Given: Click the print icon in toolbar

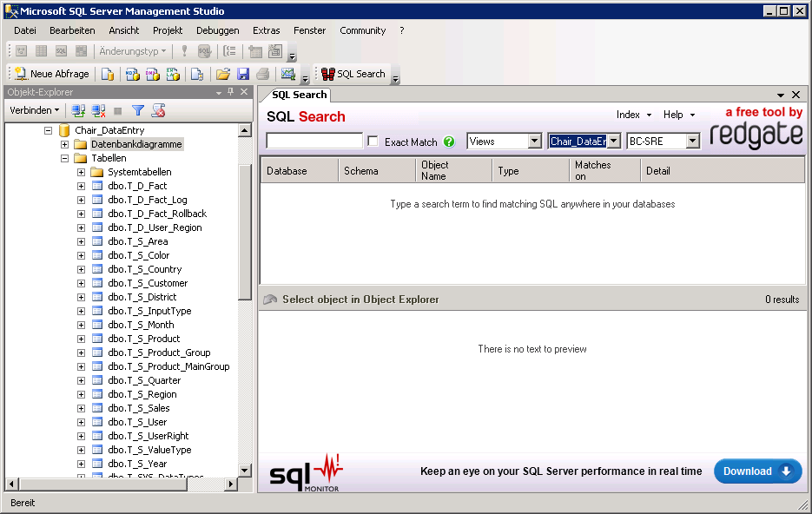Looking at the screenshot, I should (x=263, y=74).
